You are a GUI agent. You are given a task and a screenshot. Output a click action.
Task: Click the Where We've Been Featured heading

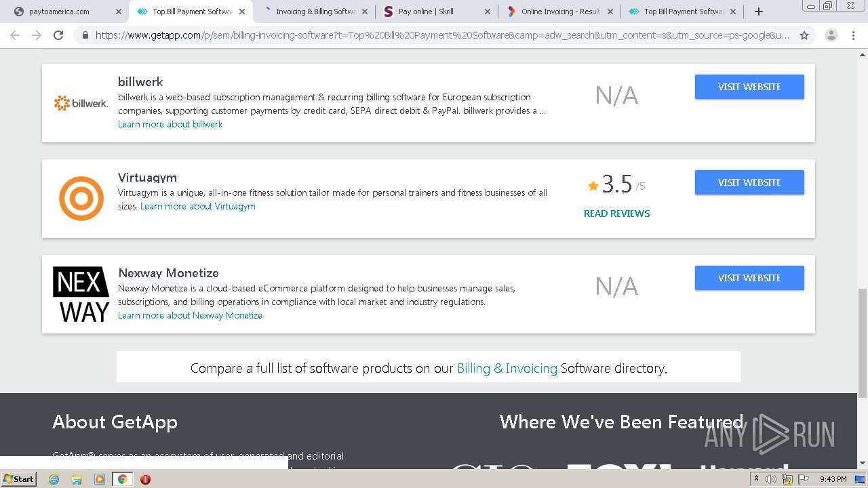coord(621,422)
